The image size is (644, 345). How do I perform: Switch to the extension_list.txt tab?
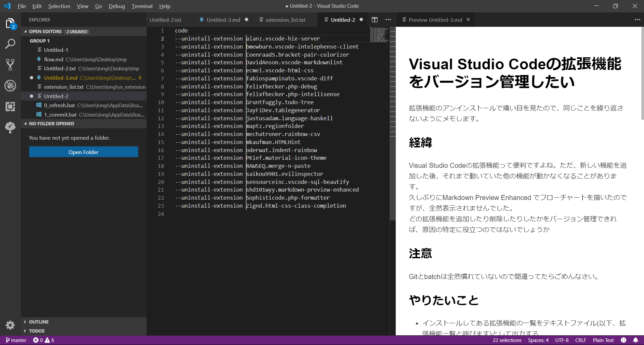coord(285,20)
